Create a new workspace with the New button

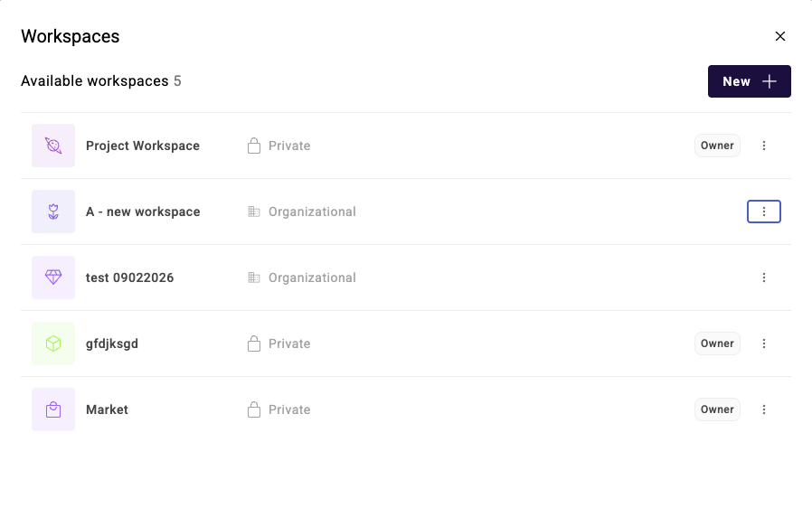point(749,81)
